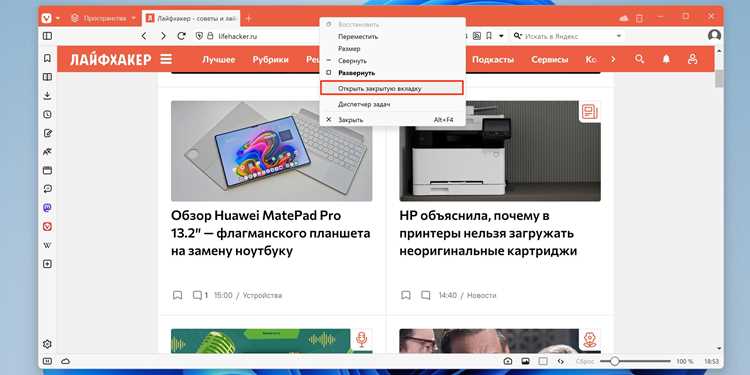
Task: Open the Подкасты section link
Action: click(493, 59)
